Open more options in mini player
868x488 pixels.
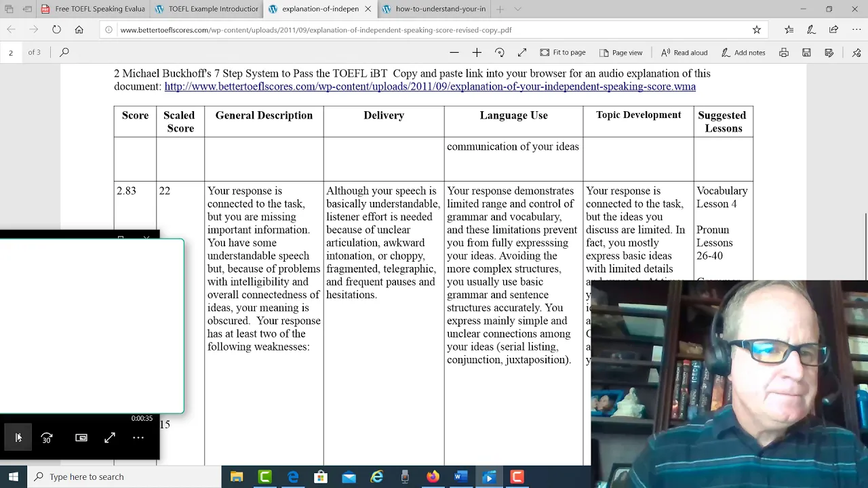(x=138, y=438)
